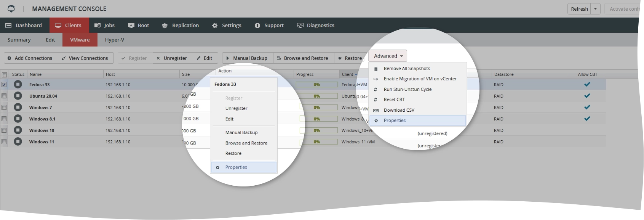This screenshot has width=644, height=220.
Task: Choose Edit in Fedora 33 context menu
Action: (244, 119)
